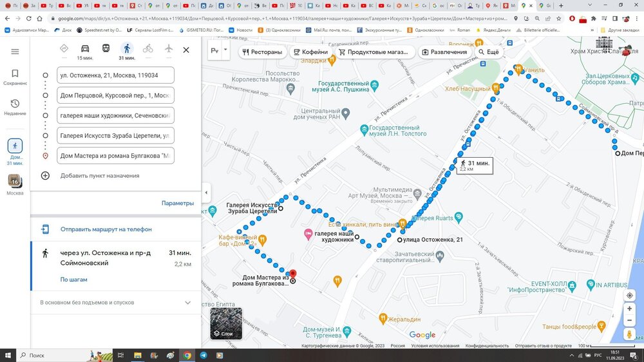Open browser home page
The width and height of the screenshot is (644, 362).
click(39, 19)
